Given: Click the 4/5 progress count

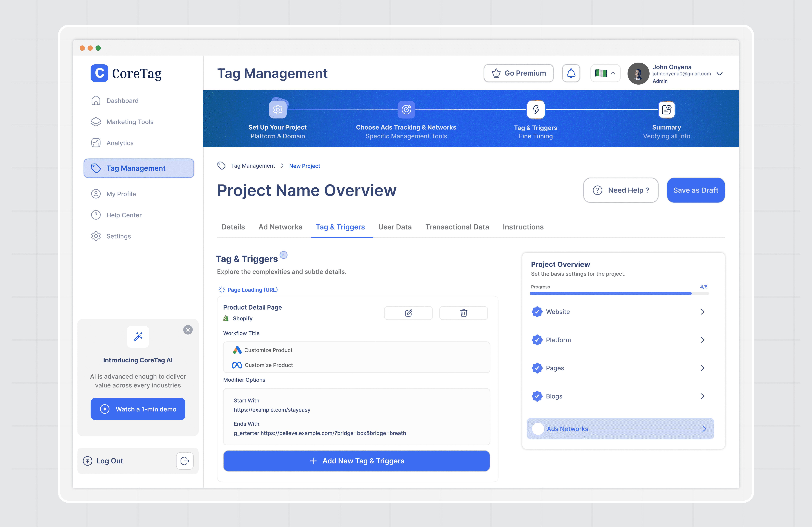Looking at the screenshot, I should pos(704,287).
